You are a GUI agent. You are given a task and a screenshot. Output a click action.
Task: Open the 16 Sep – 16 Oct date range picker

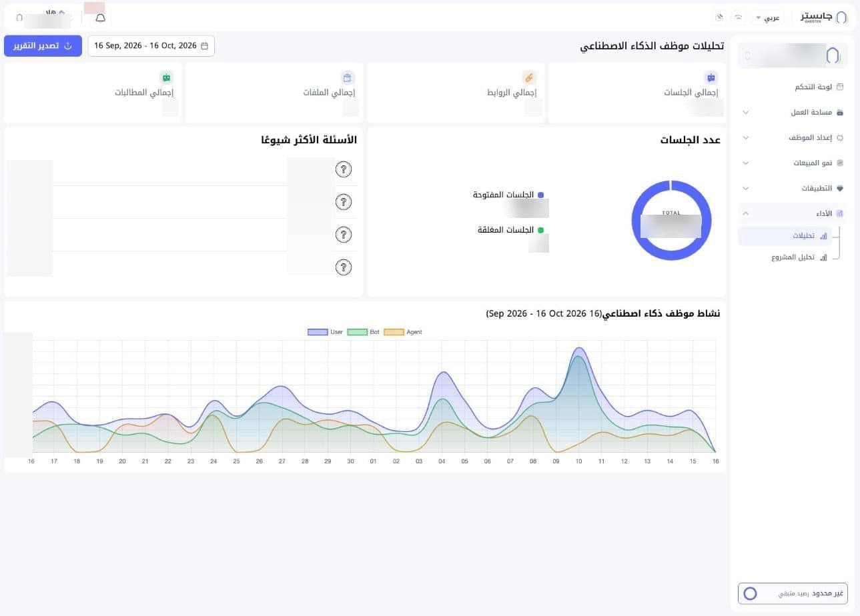pos(151,46)
